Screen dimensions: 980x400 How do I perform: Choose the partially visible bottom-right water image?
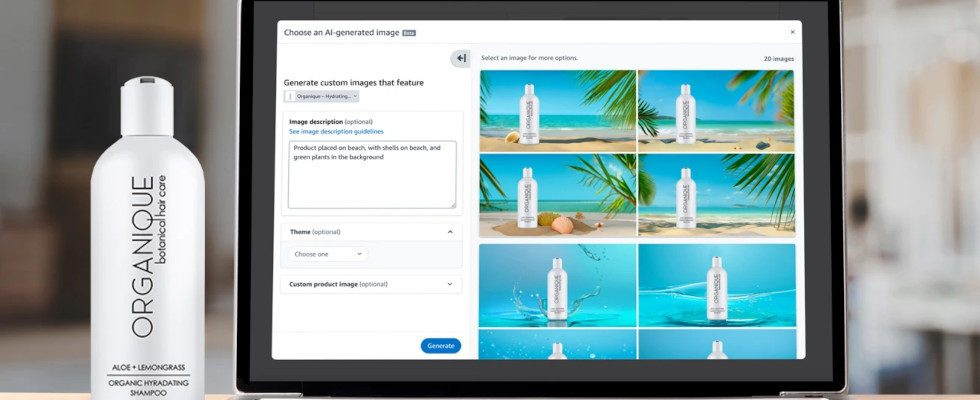pyautogui.click(x=716, y=344)
